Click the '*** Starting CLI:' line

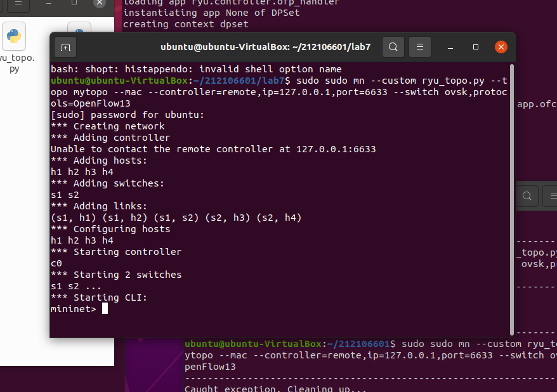tap(99, 297)
